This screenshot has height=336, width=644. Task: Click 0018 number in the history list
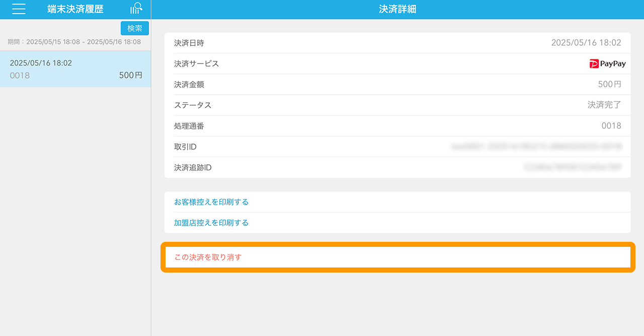coord(20,76)
